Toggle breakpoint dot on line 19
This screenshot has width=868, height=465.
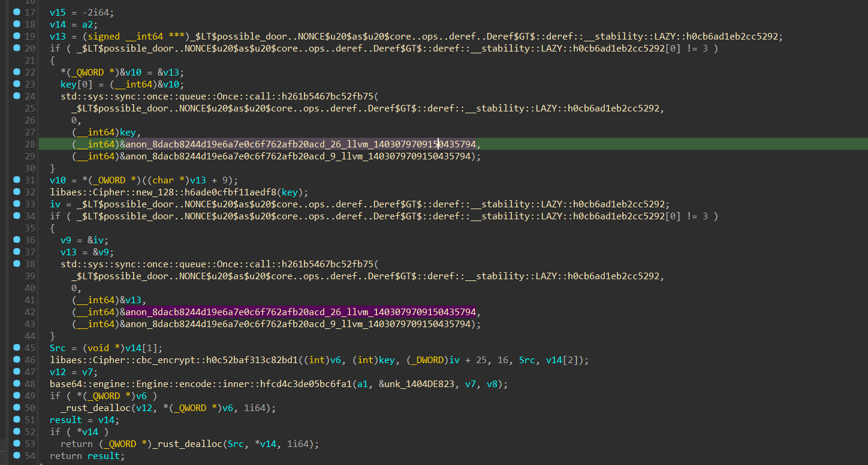[x=17, y=36]
